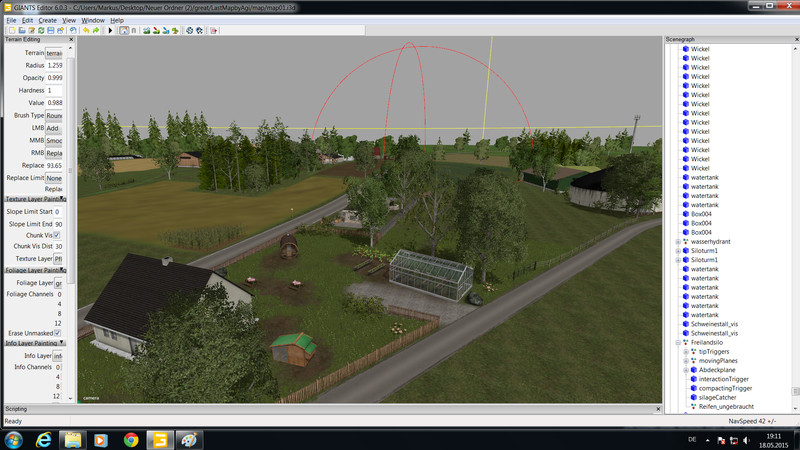Click the green Redo arrow icon
Image resolution: width=800 pixels, height=450 pixels.
point(96,30)
